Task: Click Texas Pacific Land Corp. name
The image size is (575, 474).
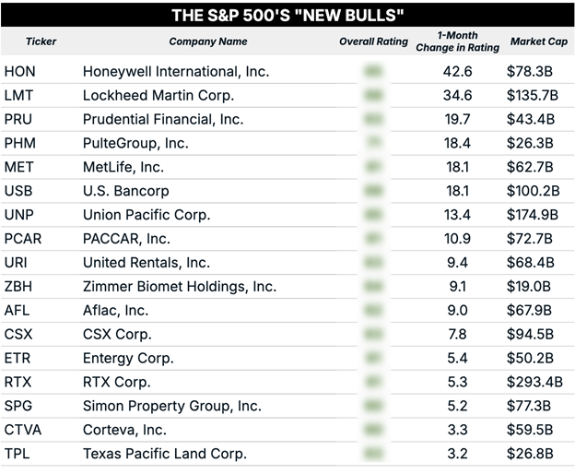Action: point(165,454)
